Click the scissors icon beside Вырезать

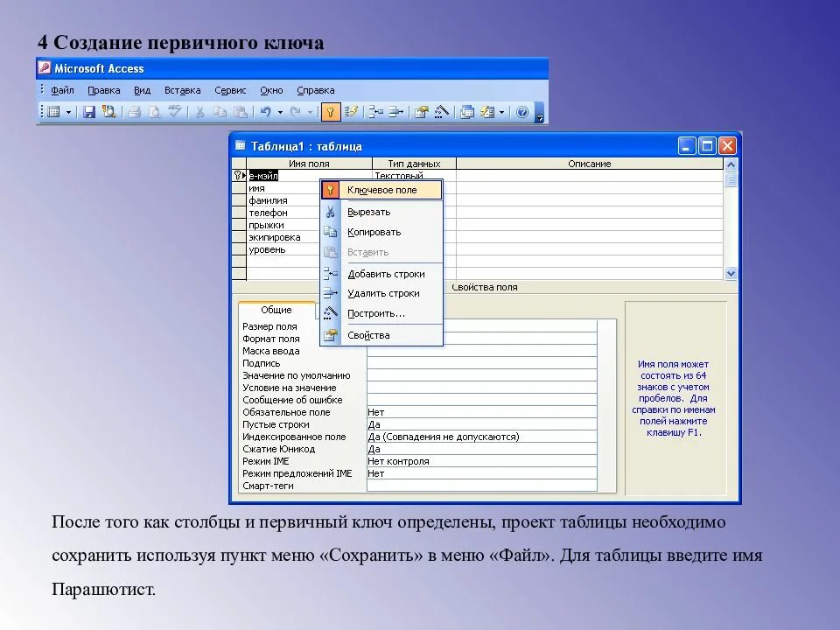[331, 212]
